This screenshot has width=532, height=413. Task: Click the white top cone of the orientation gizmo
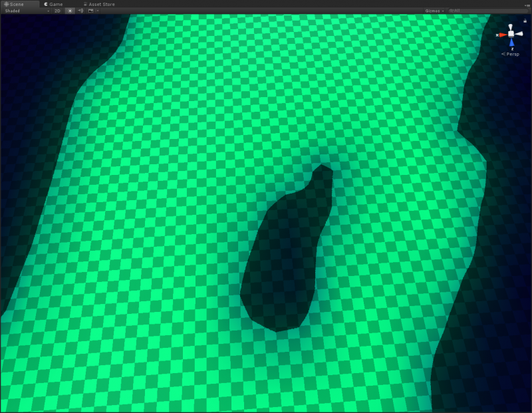point(511,26)
